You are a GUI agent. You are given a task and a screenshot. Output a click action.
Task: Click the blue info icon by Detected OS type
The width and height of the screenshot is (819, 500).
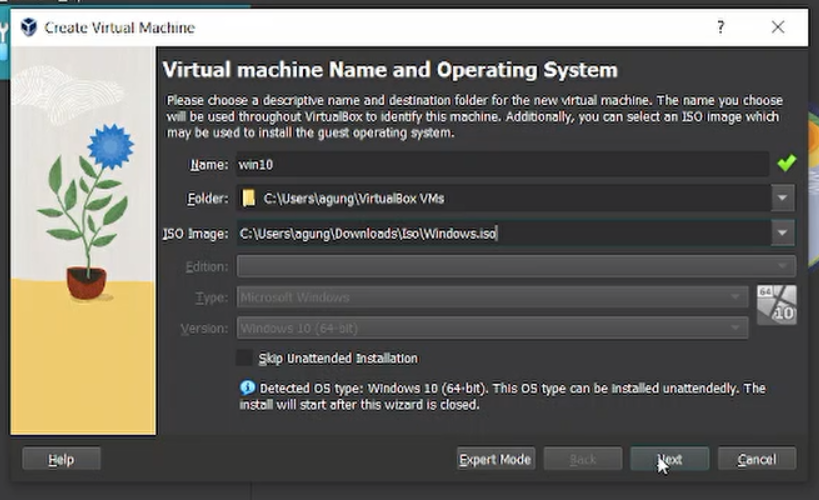(247, 388)
